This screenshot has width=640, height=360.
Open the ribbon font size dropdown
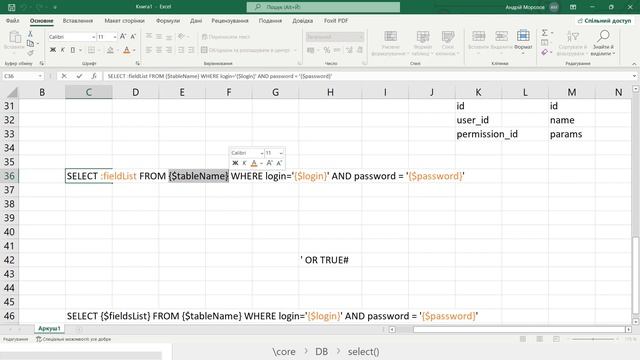pos(115,37)
